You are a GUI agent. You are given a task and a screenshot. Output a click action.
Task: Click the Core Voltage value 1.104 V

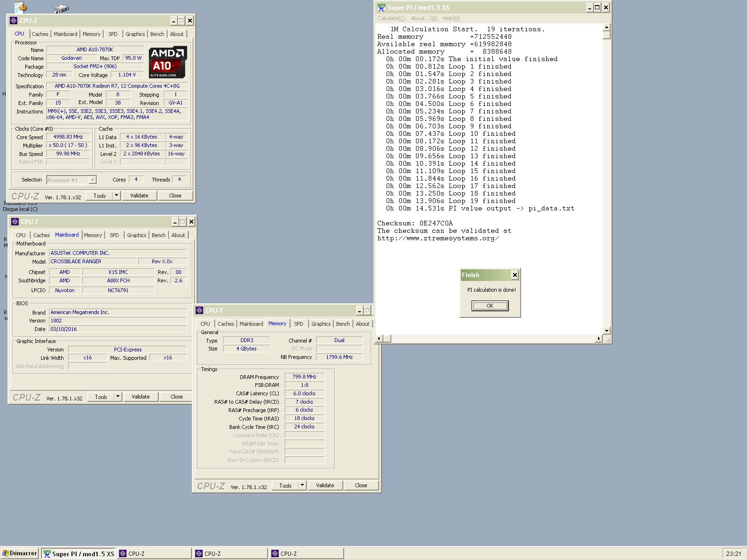[x=127, y=75]
